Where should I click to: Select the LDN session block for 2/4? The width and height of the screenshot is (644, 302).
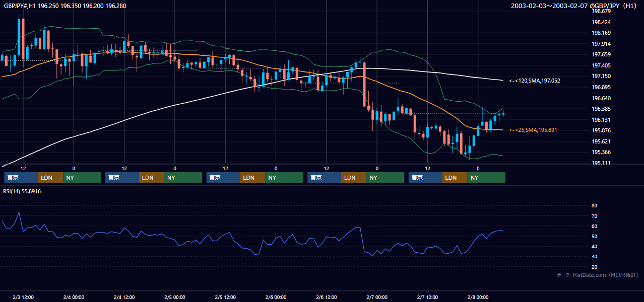click(152, 178)
